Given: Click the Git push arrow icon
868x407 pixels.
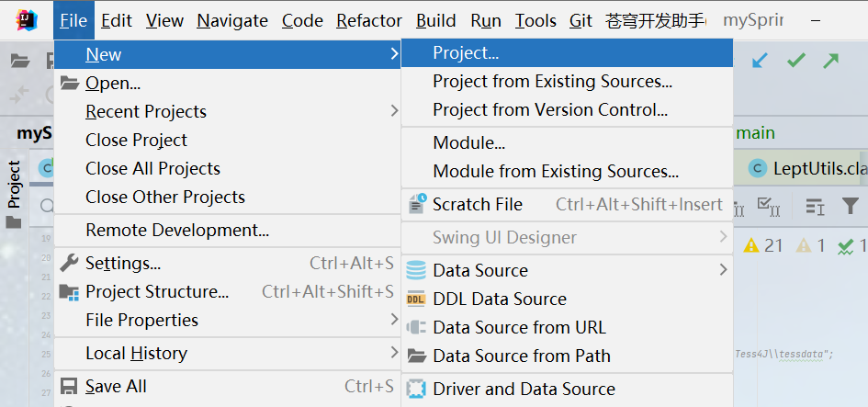Looking at the screenshot, I should click(831, 61).
